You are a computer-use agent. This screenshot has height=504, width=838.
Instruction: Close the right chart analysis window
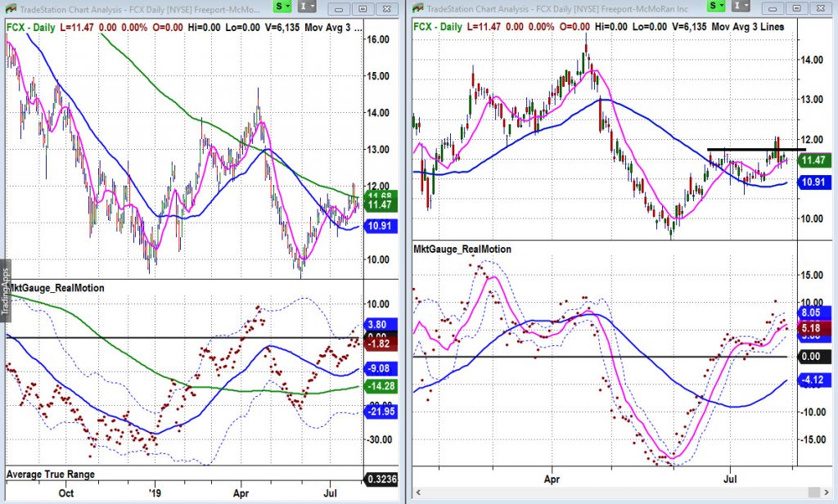point(821,9)
